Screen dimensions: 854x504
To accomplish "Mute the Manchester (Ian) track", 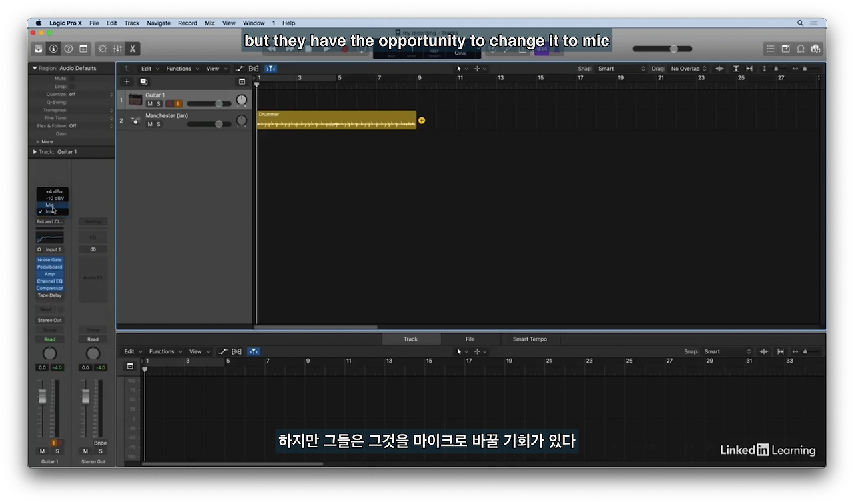I will (x=150, y=124).
